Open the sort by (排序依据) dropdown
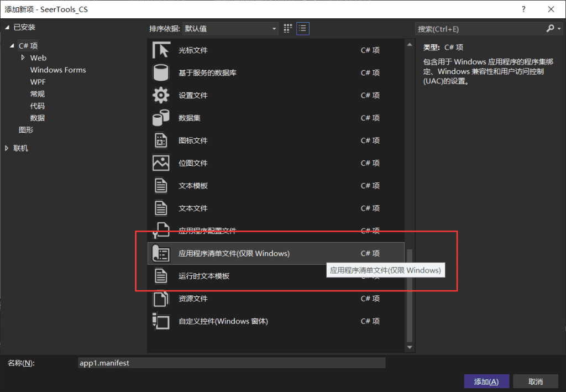 [230, 29]
